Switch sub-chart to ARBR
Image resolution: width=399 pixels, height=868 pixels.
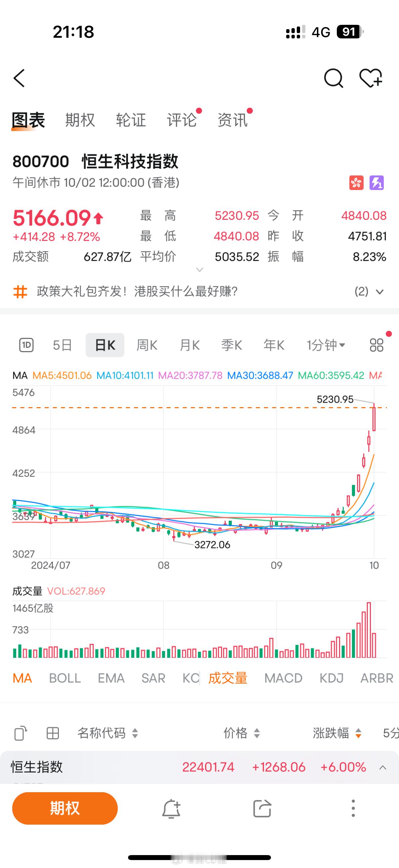[377, 678]
